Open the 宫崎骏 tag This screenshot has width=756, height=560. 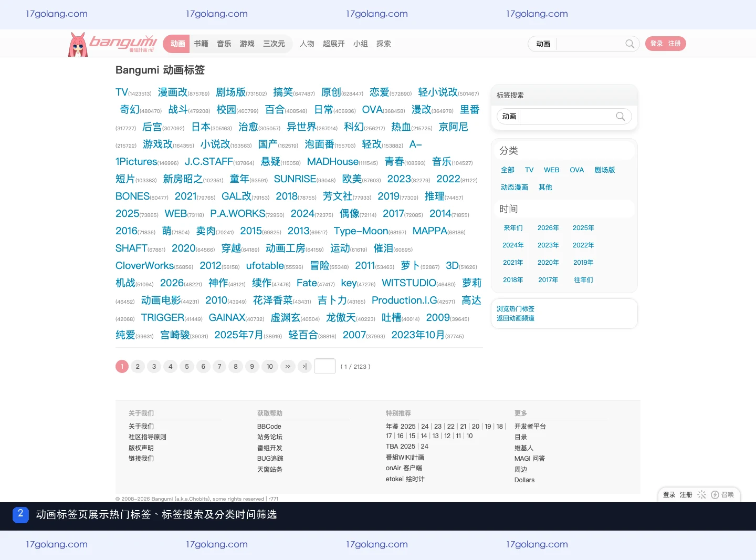175,335
